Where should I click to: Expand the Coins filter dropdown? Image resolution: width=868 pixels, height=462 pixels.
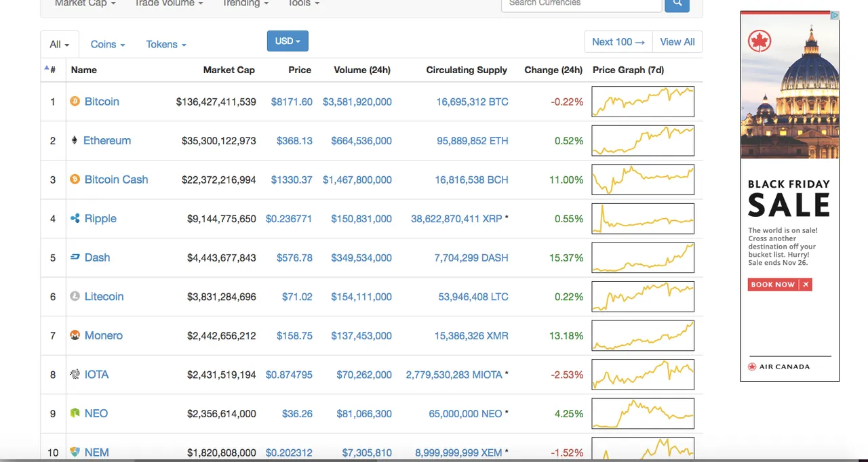tap(108, 44)
